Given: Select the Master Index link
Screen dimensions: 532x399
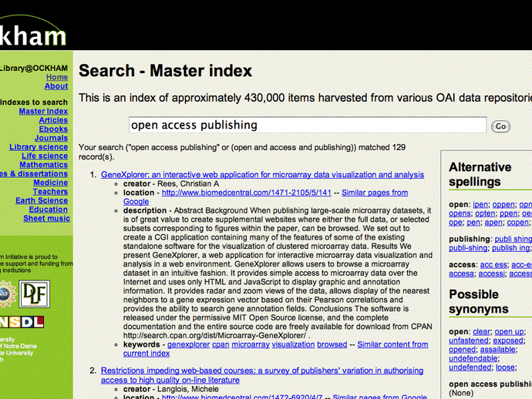Looking at the screenshot, I should click(43, 111).
